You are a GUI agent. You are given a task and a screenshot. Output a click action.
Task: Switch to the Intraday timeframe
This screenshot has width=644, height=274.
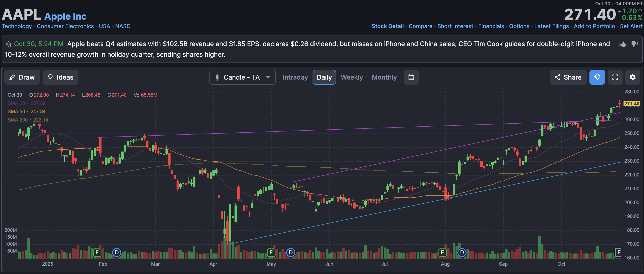[295, 77]
